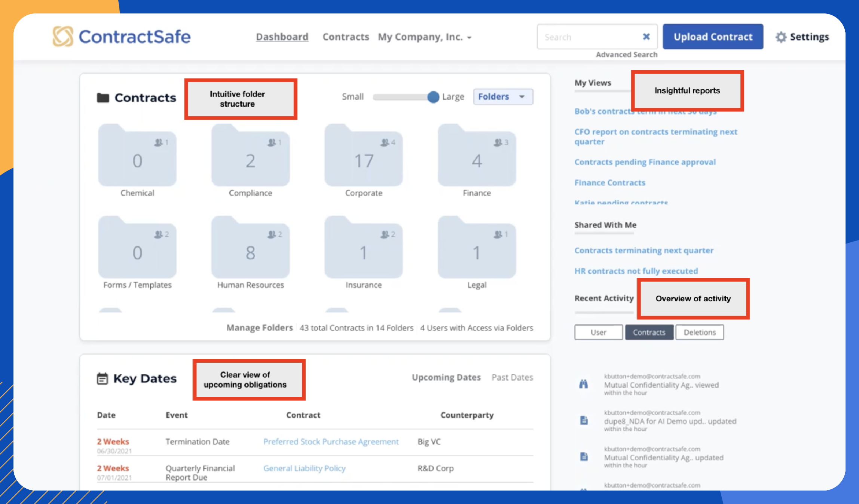Open the Advanced Search link

(x=626, y=55)
